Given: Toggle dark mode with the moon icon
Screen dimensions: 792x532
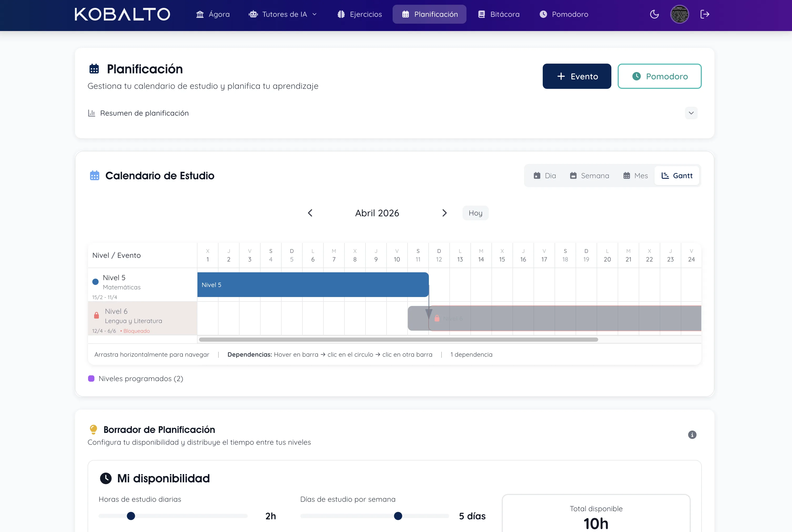Looking at the screenshot, I should [x=654, y=14].
